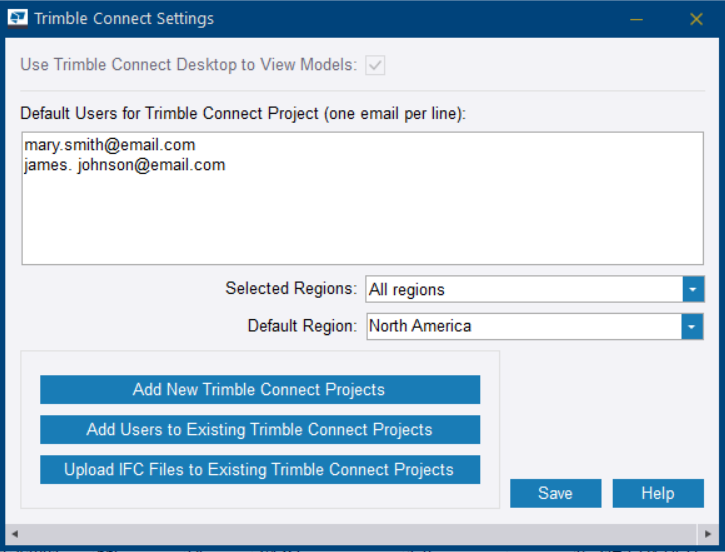The width and height of the screenshot is (725, 552).
Task: Click the Trimble Connect title bar icon
Action: click(18, 18)
